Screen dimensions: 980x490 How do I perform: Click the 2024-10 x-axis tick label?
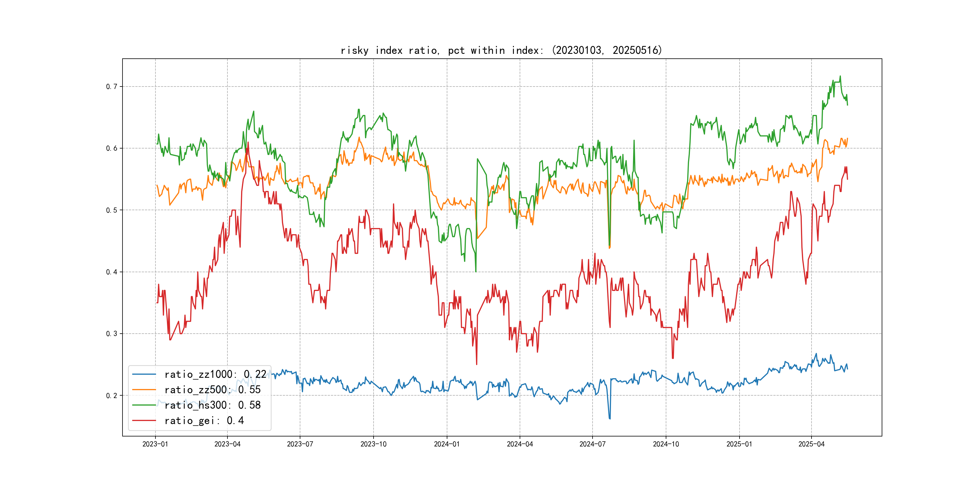coord(666,444)
